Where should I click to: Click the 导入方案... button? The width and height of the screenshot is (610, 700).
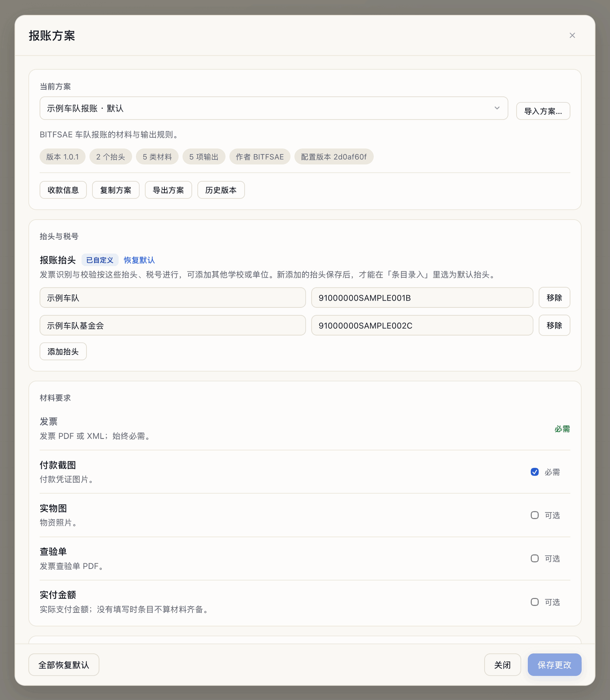(x=543, y=111)
